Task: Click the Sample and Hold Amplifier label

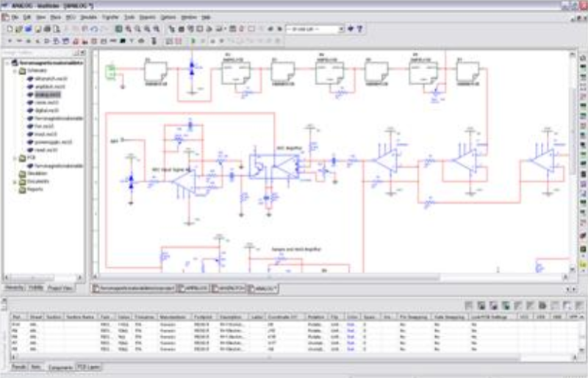Action: click(x=296, y=249)
